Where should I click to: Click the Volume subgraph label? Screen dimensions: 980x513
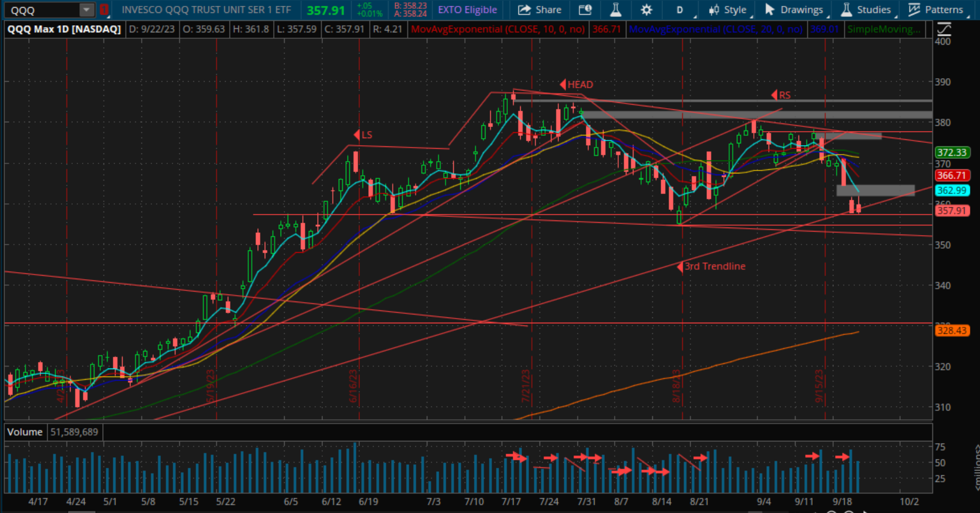tap(25, 432)
